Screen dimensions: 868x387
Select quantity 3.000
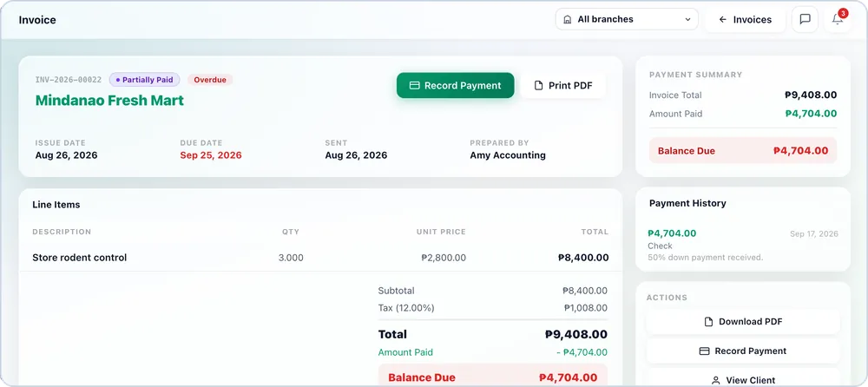click(x=291, y=258)
